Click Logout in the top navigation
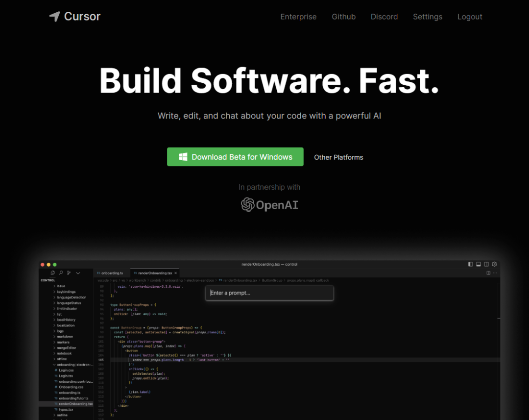This screenshot has width=529, height=420. tap(470, 17)
